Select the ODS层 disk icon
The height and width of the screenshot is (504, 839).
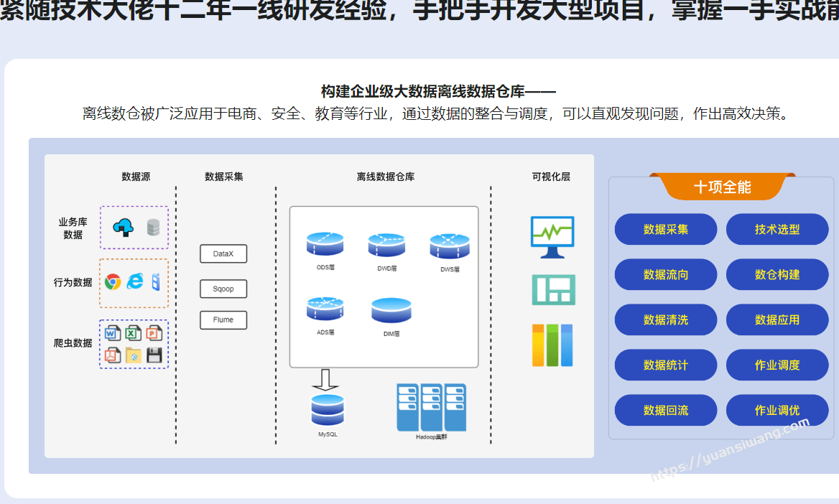click(x=325, y=244)
